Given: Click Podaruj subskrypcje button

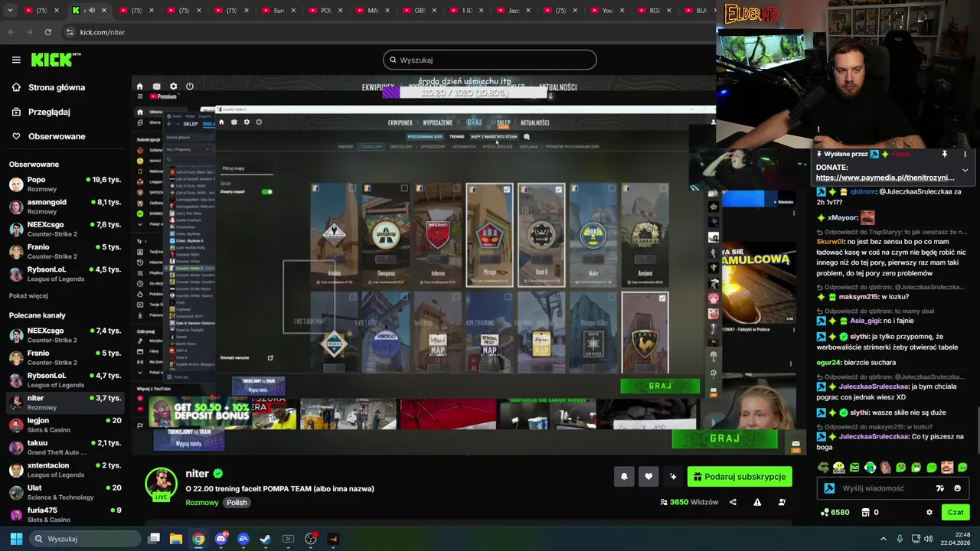Looking at the screenshot, I should tap(740, 477).
